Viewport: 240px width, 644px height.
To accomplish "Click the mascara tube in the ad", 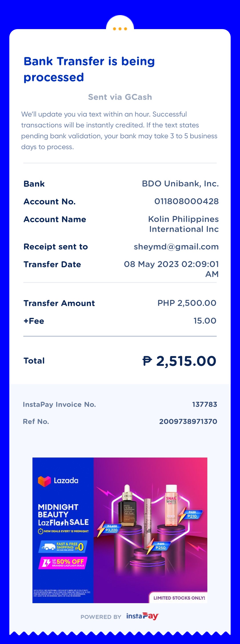I will point(147,520).
